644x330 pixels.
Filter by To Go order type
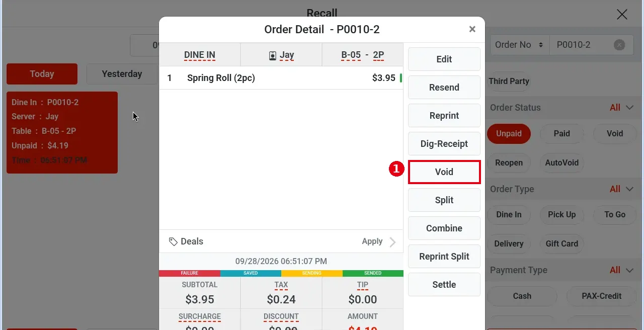point(614,214)
